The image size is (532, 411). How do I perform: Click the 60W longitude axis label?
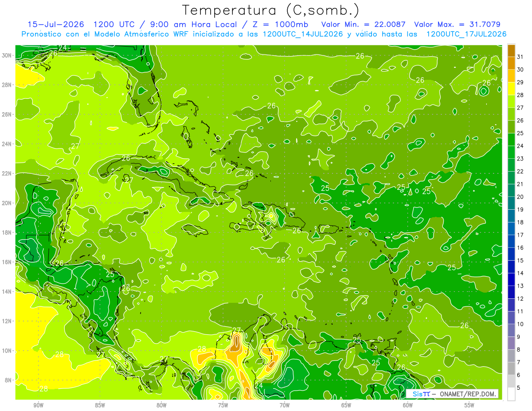coord(408,405)
